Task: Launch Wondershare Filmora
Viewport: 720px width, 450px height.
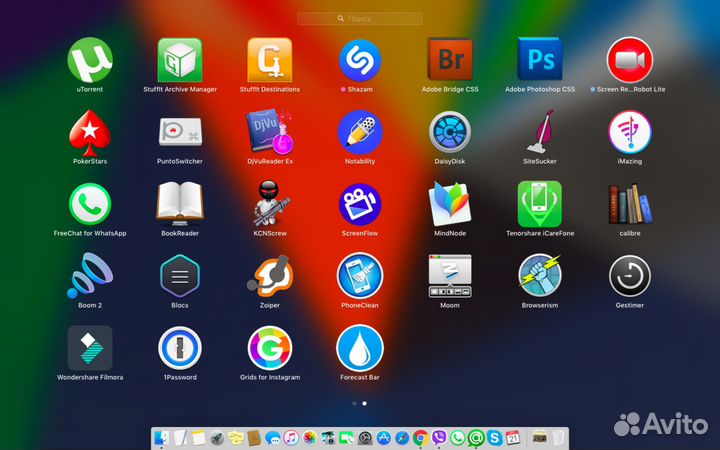Action: pos(90,348)
